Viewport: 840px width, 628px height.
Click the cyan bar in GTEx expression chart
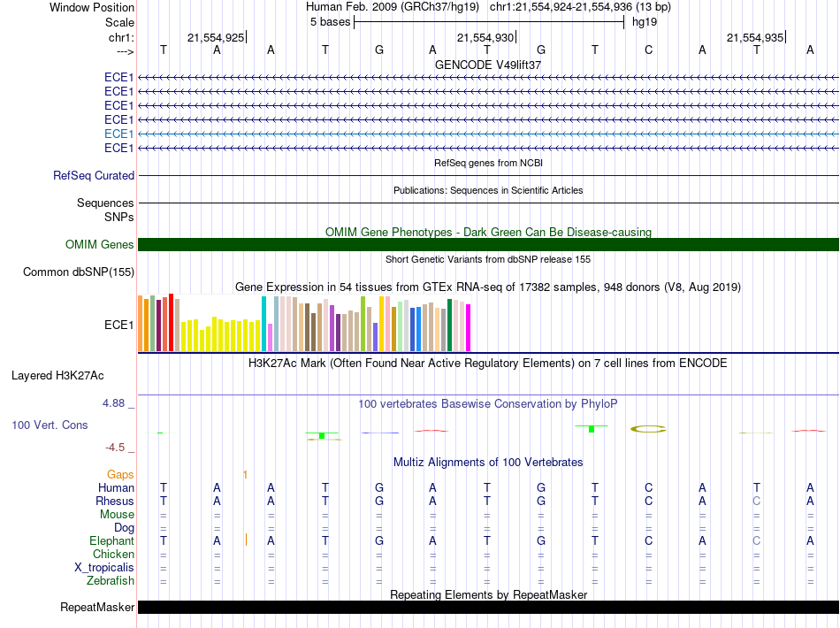(264, 323)
